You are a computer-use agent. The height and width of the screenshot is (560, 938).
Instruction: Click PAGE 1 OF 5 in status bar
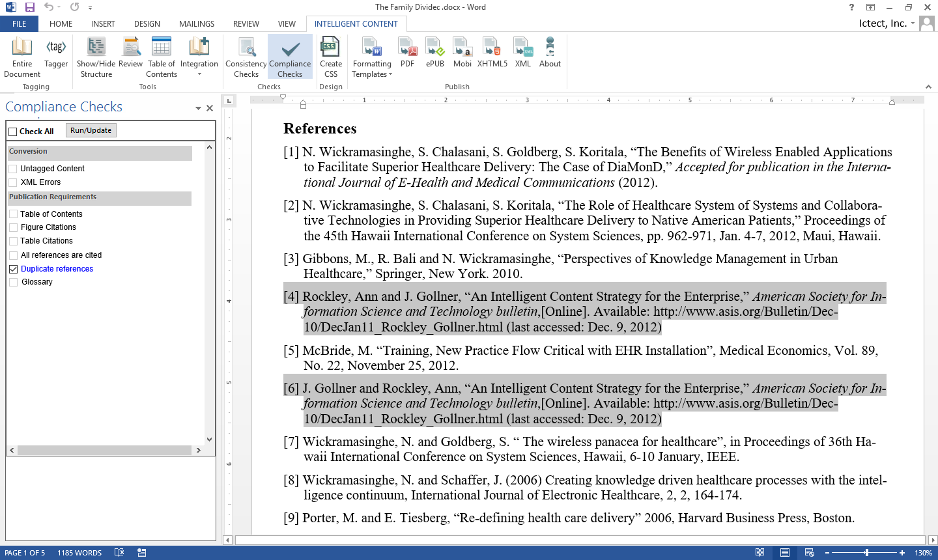pos(25,553)
